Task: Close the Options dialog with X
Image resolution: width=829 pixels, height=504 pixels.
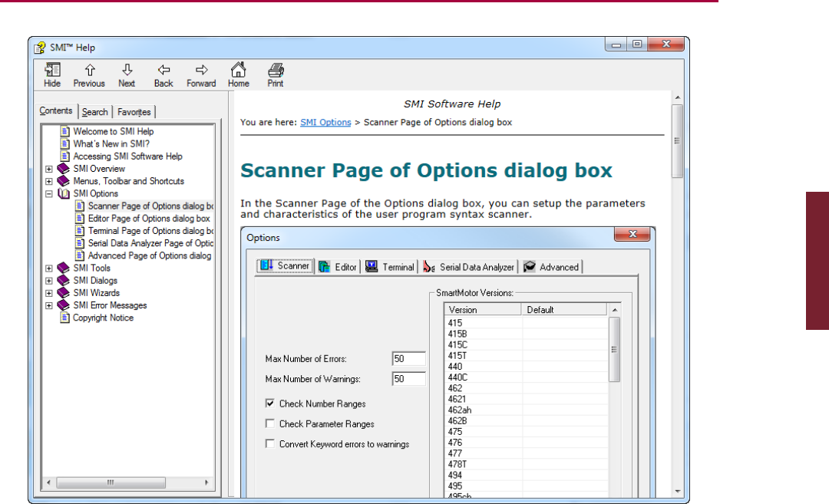Action: click(x=632, y=234)
